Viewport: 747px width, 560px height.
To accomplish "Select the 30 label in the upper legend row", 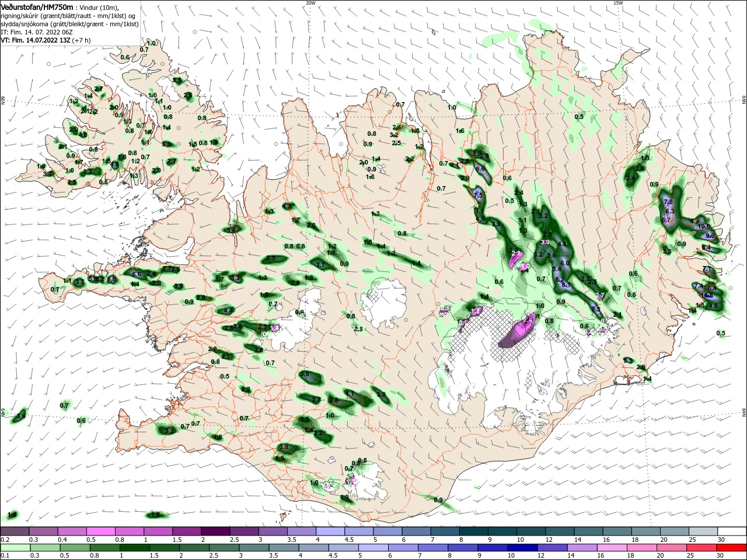I will (x=720, y=540).
